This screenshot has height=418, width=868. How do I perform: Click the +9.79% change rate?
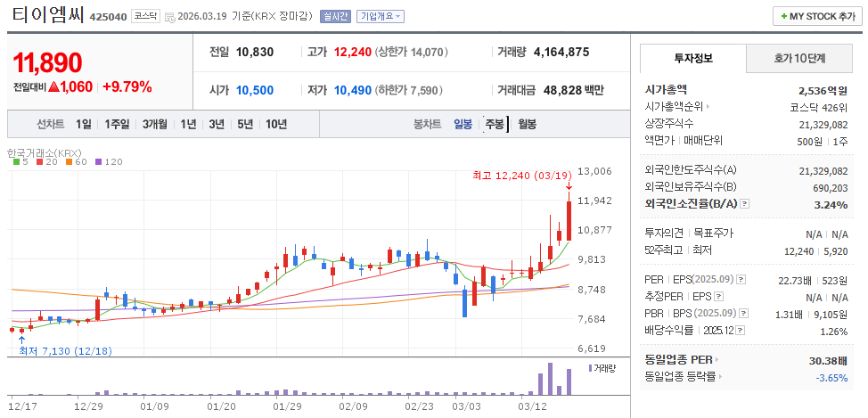[x=127, y=87]
